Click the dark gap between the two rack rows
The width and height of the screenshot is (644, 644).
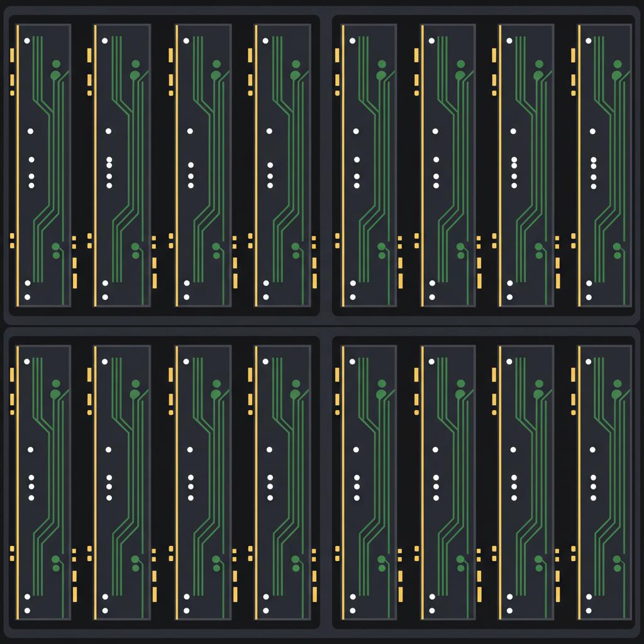(x=322, y=326)
